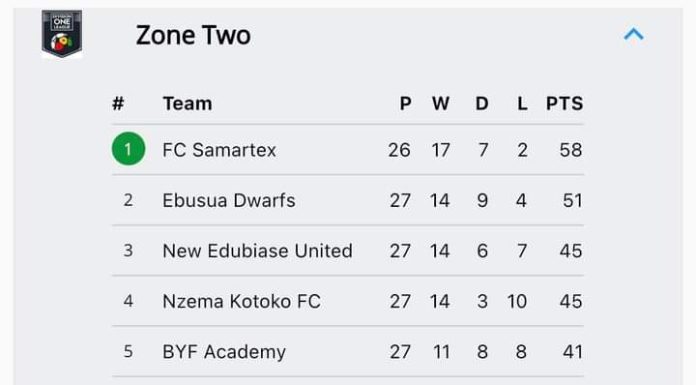696x385 pixels.
Task: Click the D column header
Action: (482, 103)
